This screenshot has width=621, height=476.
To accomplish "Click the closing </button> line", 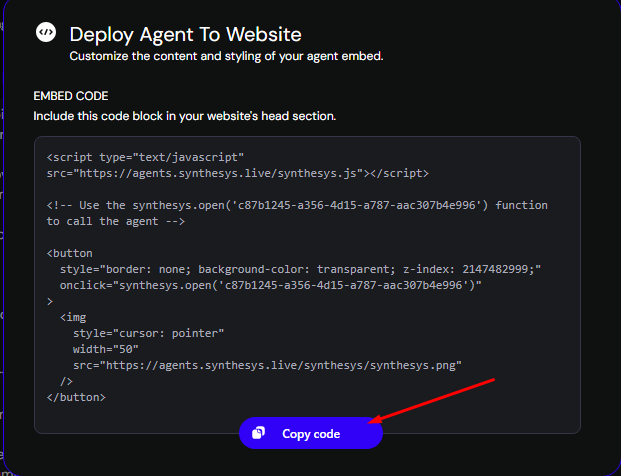I will point(76,397).
